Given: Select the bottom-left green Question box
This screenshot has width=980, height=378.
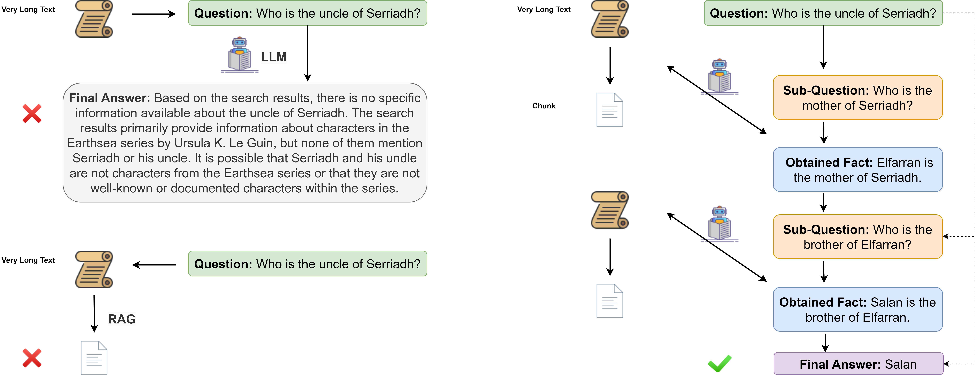Looking at the screenshot, I should click(307, 264).
